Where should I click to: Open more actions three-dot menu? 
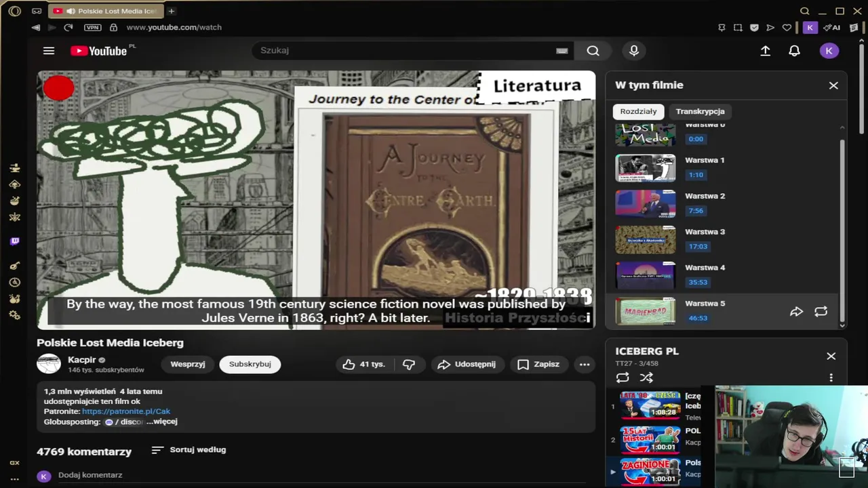click(584, 364)
